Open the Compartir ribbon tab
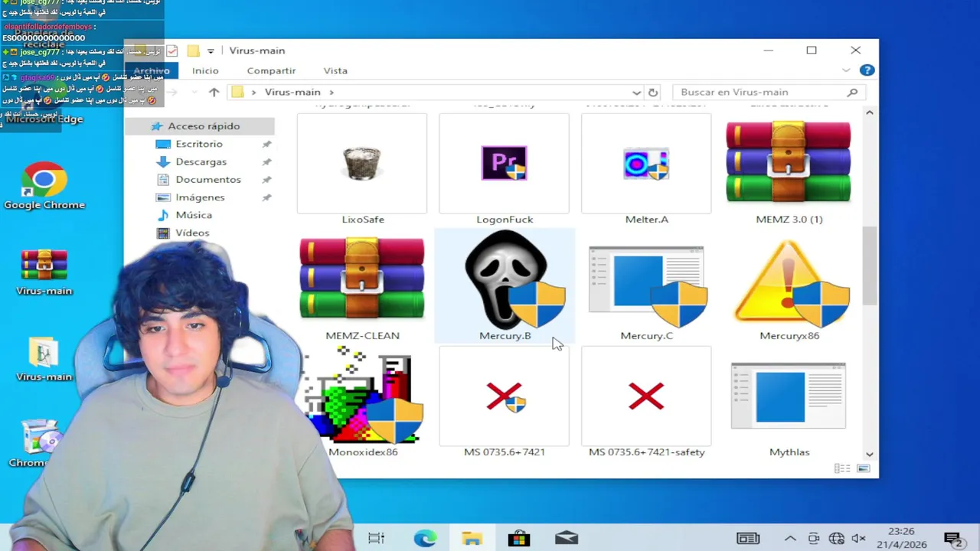The height and width of the screenshot is (551, 980). 271,70
